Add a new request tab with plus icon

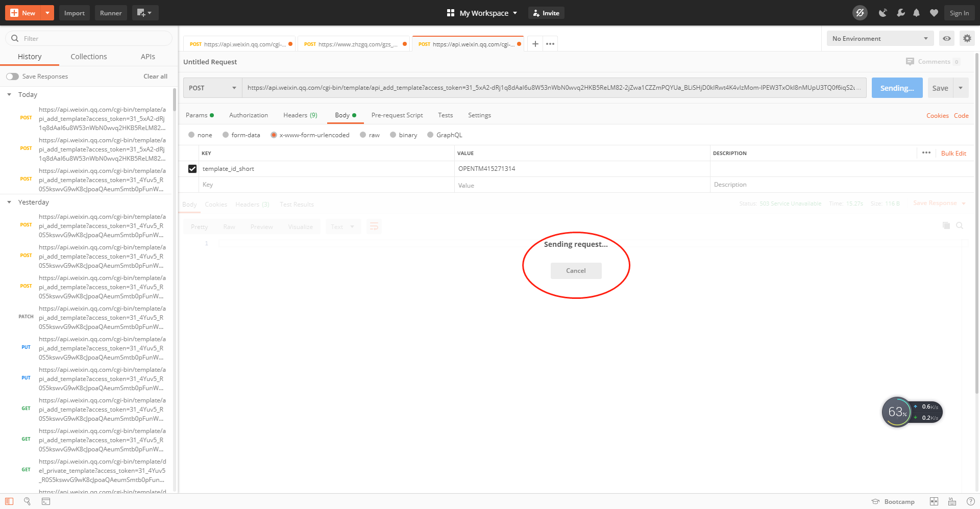(535, 44)
